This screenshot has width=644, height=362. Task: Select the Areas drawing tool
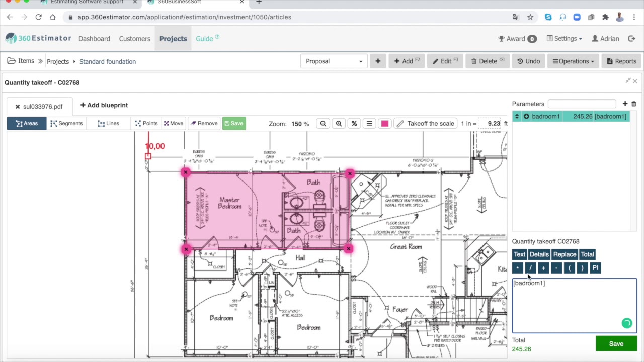tap(27, 123)
